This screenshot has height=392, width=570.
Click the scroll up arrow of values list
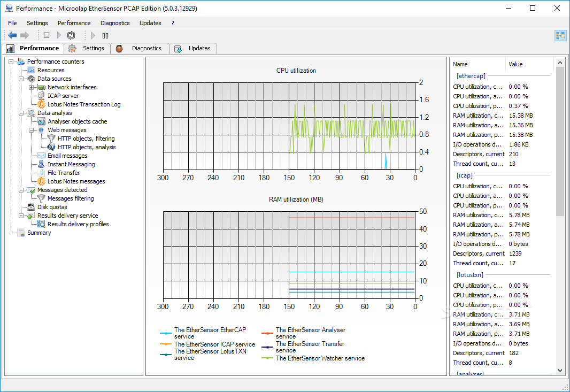tap(560, 63)
